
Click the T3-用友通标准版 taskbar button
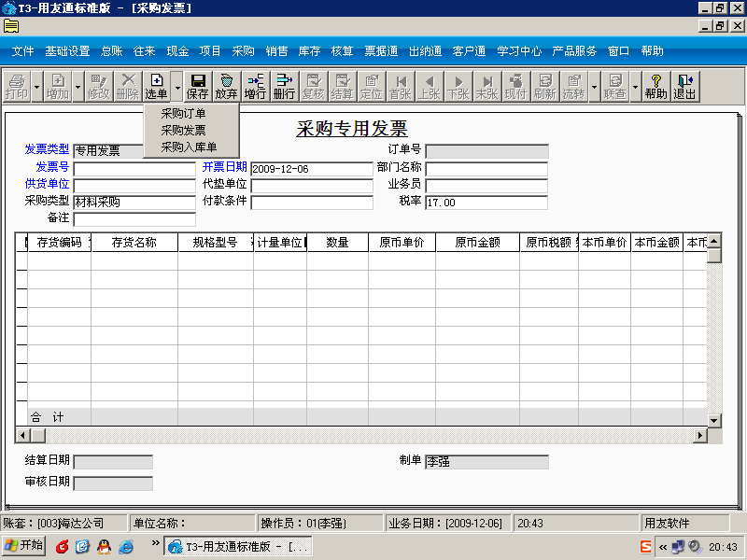point(238,546)
